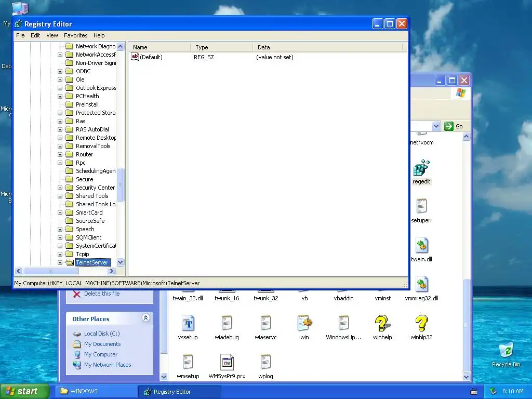Select the win configuration file icon
532x399 pixels.
[x=304, y=323]
